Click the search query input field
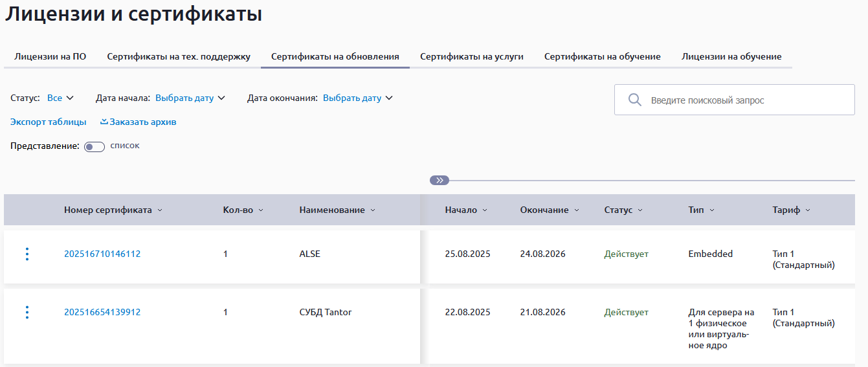868x367 pixels. [744, 100]
